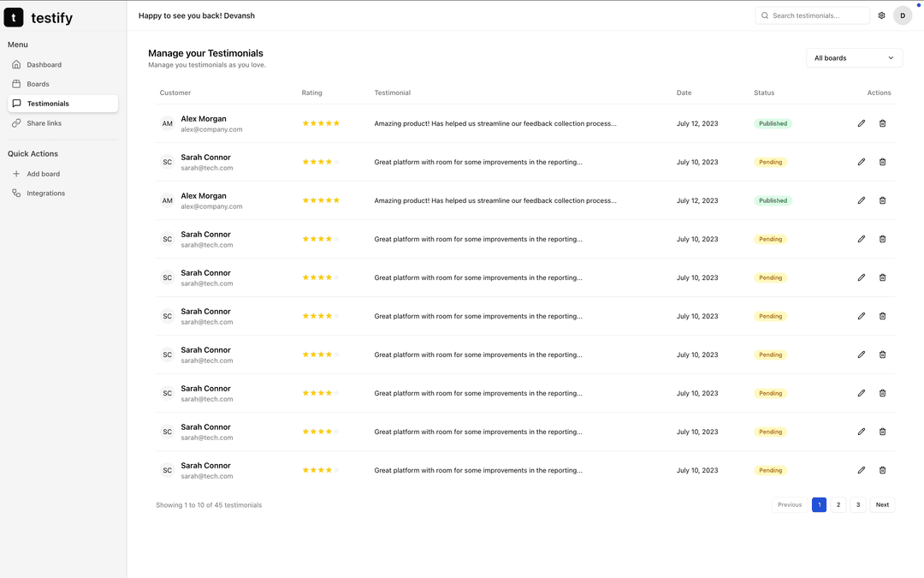Click the Add board quick action
The width and height of the screenshot is (924, 578).
click(x=43, y=173)
